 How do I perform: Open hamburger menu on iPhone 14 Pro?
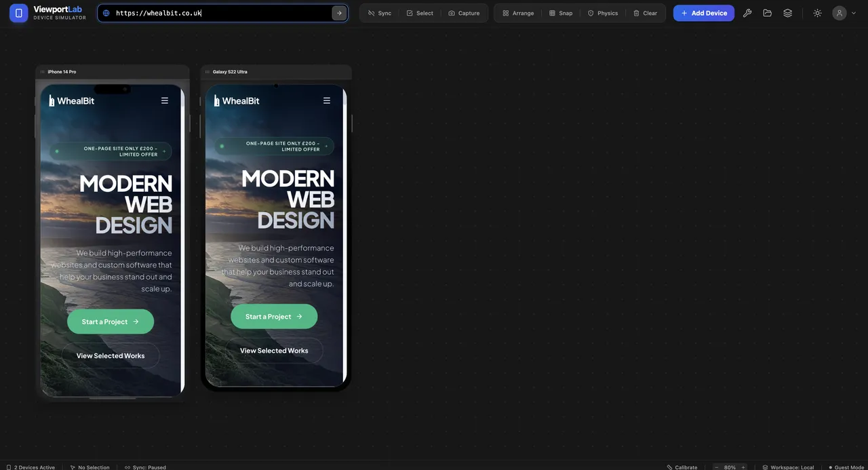pos(164,100)
